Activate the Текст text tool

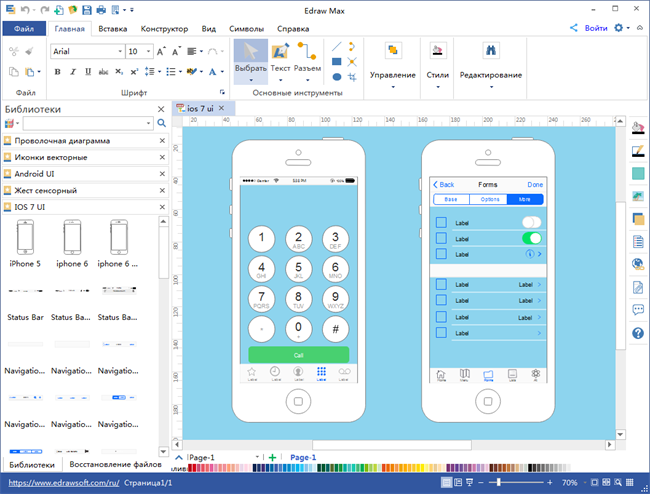click(280, 59)
